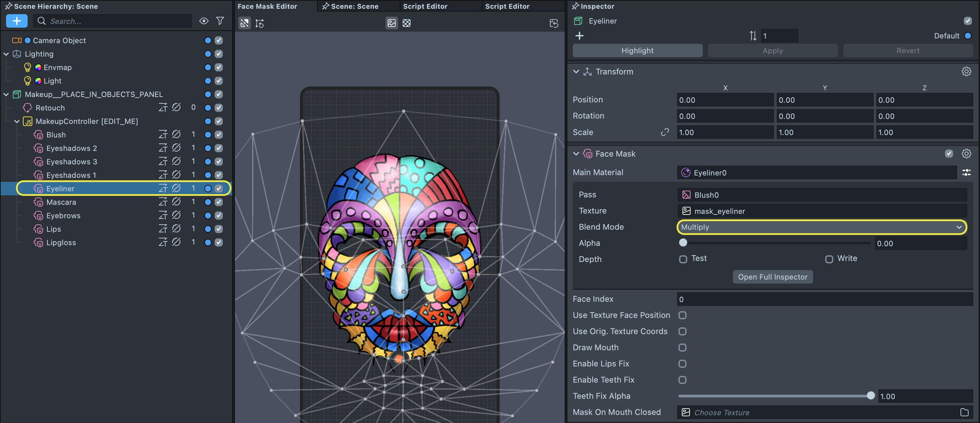Click the image preview icon in editor toolbar
Image resolution: width=980 pixels, height=423 pixels.
391,23
